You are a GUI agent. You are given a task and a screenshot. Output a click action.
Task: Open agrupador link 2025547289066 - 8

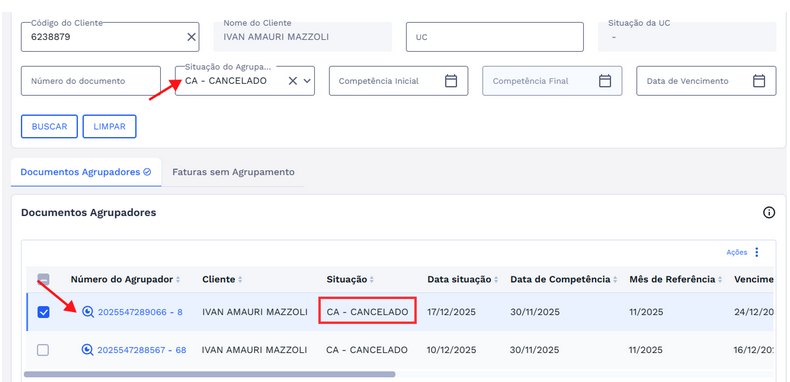pos(140,312)
